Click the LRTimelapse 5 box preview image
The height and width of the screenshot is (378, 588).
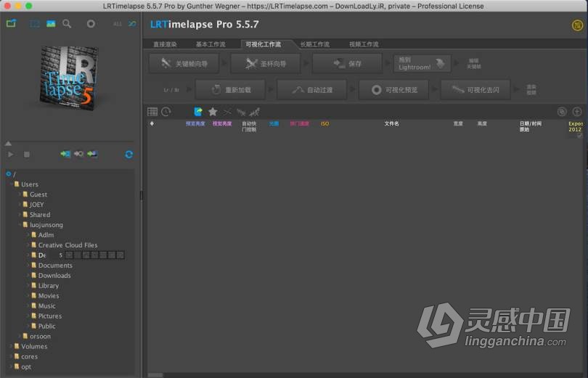(69, 78)
